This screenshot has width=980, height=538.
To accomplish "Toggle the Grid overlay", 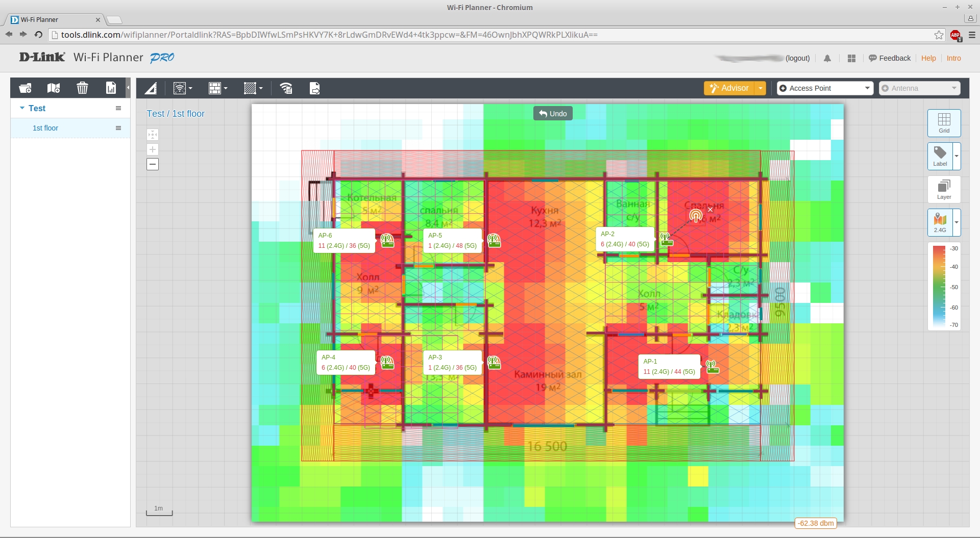I will 944,123.
